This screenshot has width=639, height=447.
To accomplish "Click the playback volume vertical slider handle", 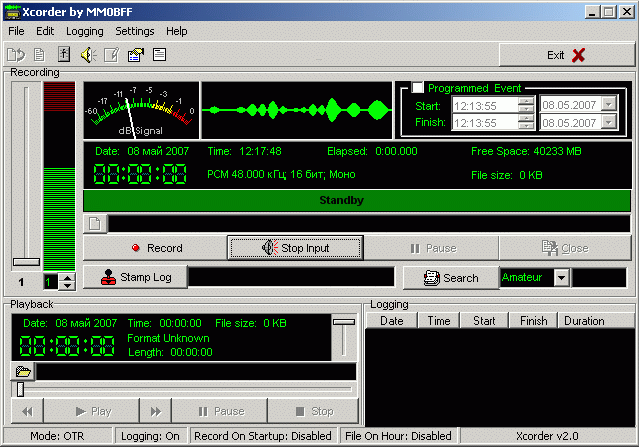I will 344,322.
